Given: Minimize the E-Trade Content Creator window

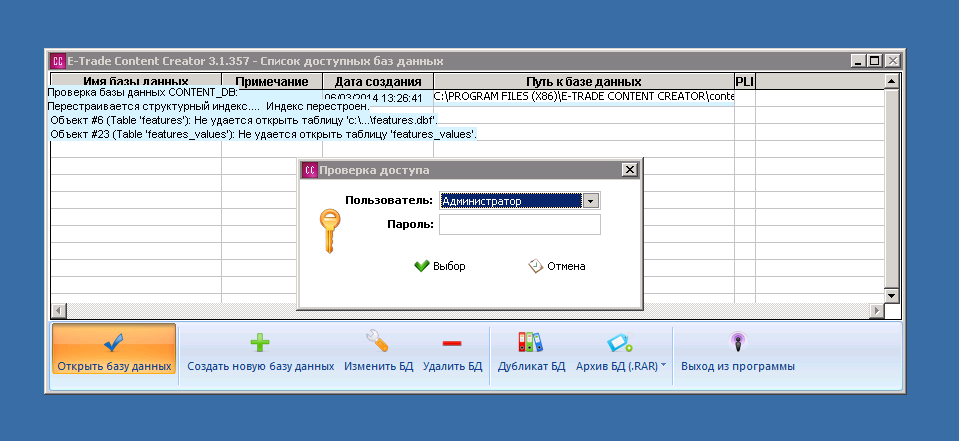Looking at the screenshot, I should [x=858, y=61].
